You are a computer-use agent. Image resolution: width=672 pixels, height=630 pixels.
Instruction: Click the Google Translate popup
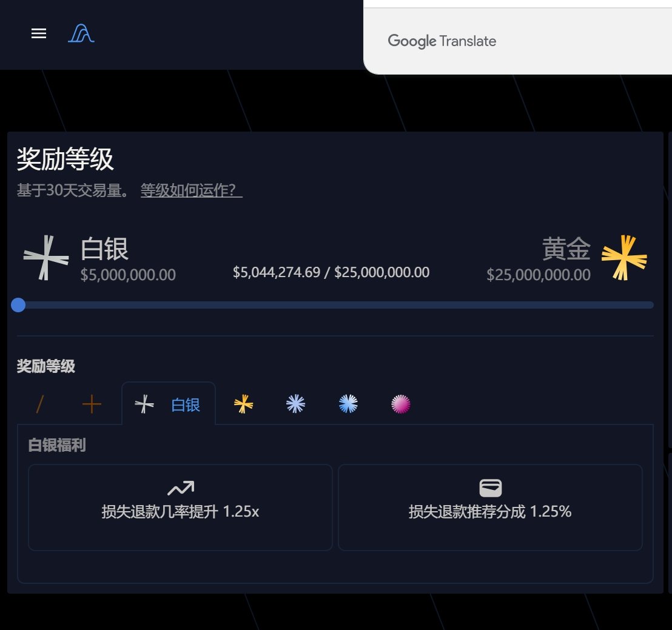tap(442, 41)
